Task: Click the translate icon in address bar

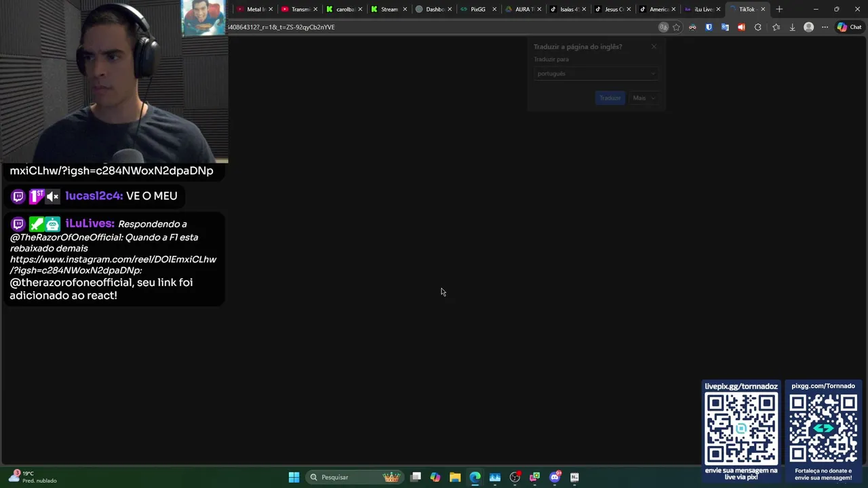Action: pos(663,27)
